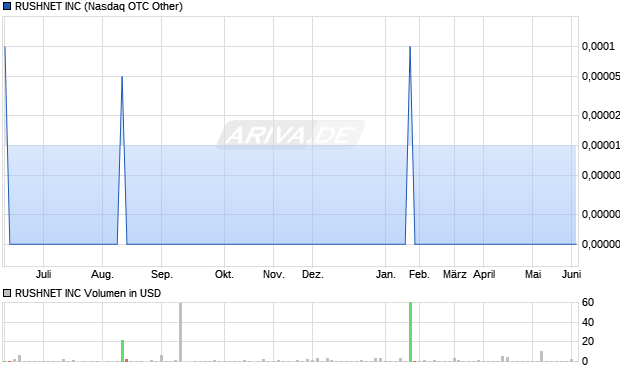Viewport: 620px width, 371px height.
Task: Click the März month label
Action: coord(455,274)
